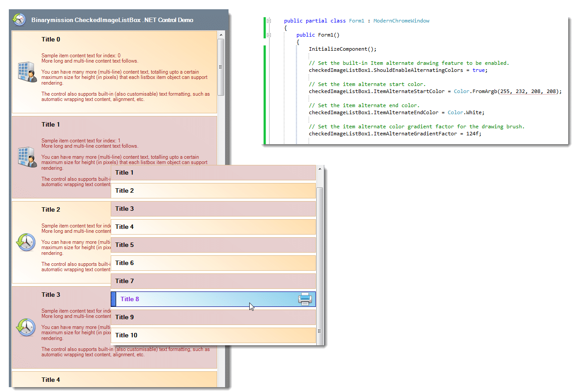The width and height of the screenshot is (581, 392).
Task: Click the main listbox scrollbar thumb
Action: pos(221,67)
